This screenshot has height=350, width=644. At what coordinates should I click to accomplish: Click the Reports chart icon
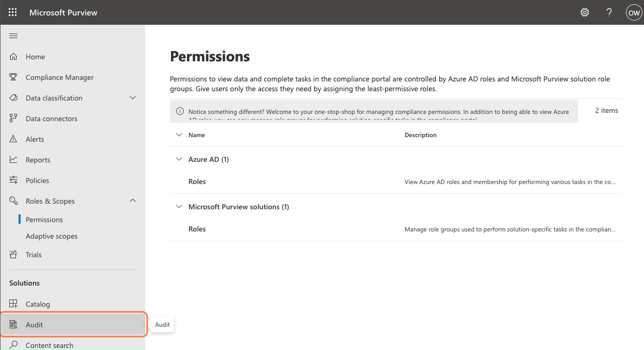[14, 160]
